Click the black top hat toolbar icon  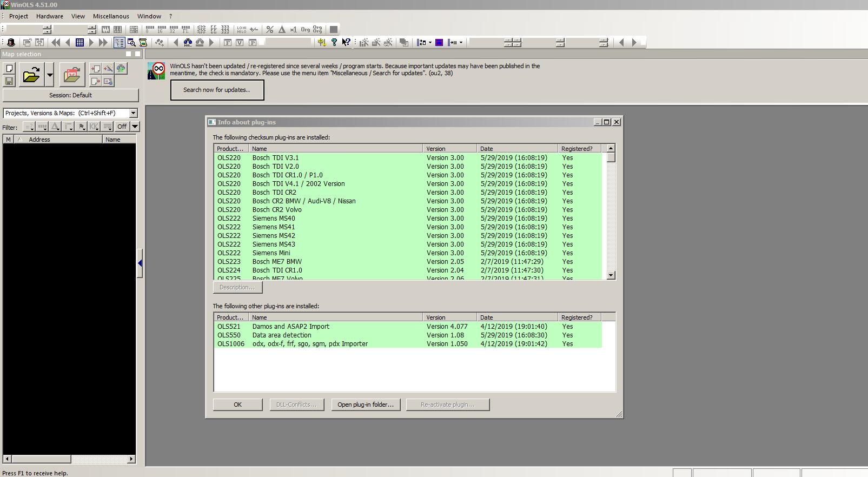(x=11, y=42)
